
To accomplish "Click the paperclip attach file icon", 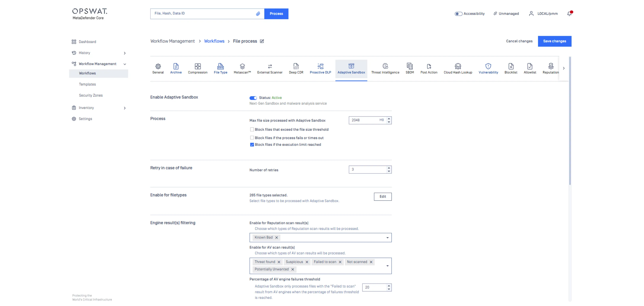I will [258, 14].
